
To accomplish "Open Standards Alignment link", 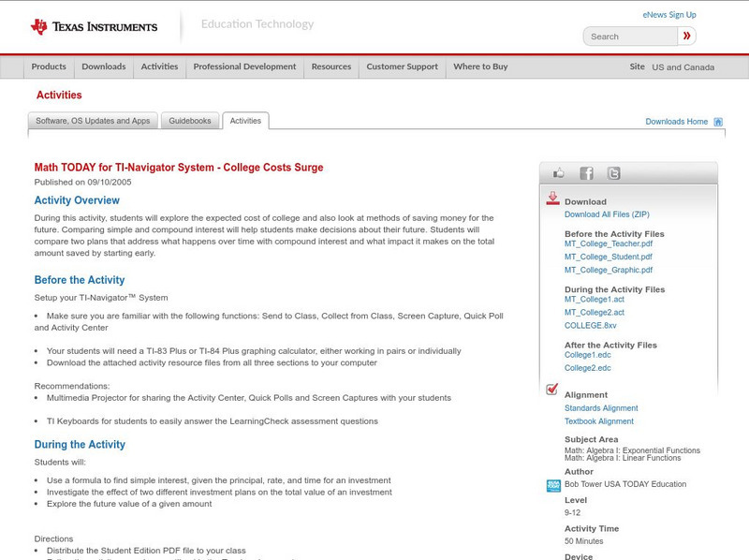I will click(601, 408).
